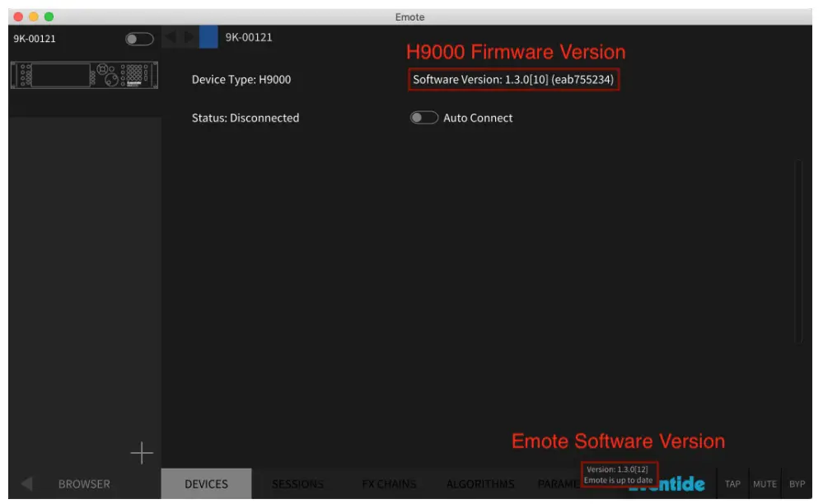
Task: Open the PARAMETERS tab
Action: pos(559,483)
